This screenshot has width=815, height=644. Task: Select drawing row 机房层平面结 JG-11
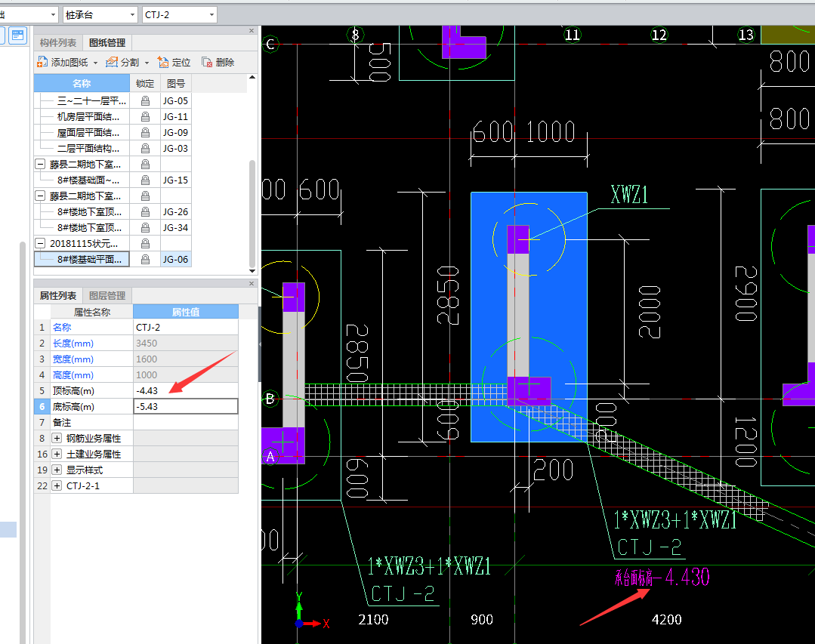113,117
